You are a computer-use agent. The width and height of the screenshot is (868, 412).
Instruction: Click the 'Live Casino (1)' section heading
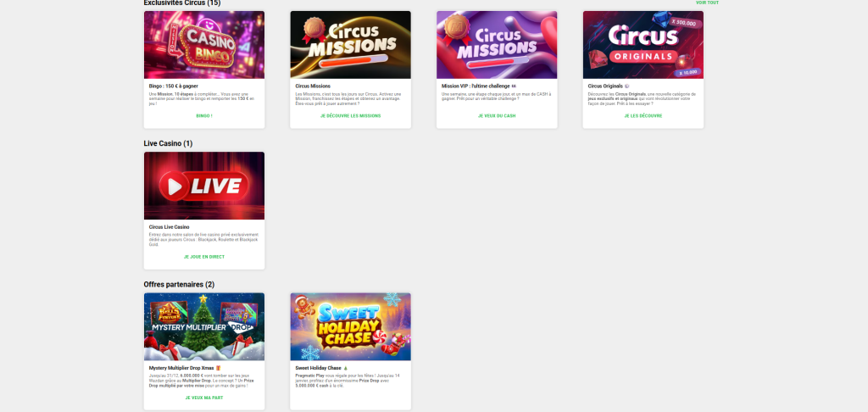[x=169, y=143]
